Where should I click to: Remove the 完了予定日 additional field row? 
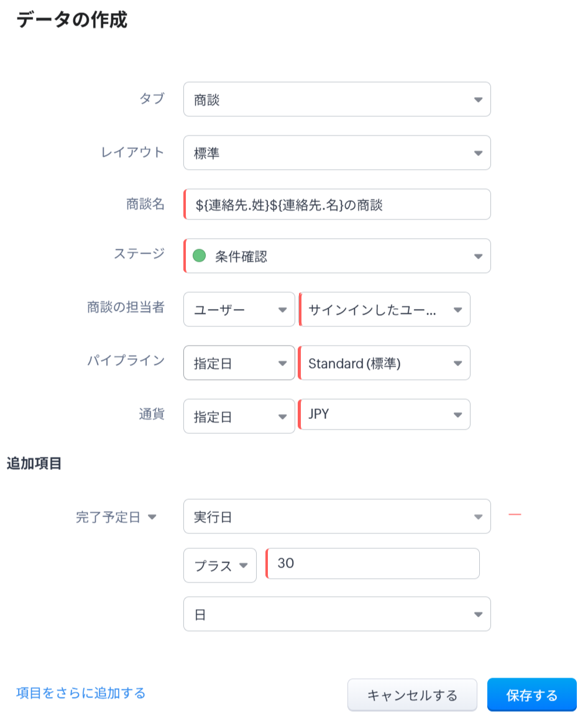pyautogui.click(x=514, y=515)
